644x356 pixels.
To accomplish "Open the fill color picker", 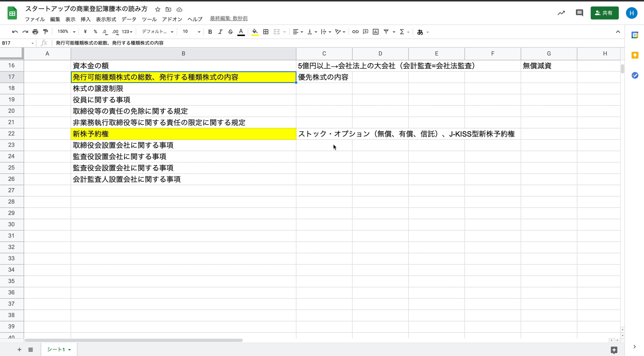I will (x=255, y=32).
